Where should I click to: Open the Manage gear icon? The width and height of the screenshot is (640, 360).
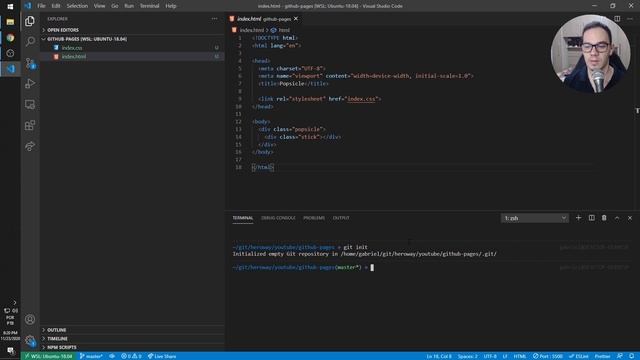click(x=30, y=340)
